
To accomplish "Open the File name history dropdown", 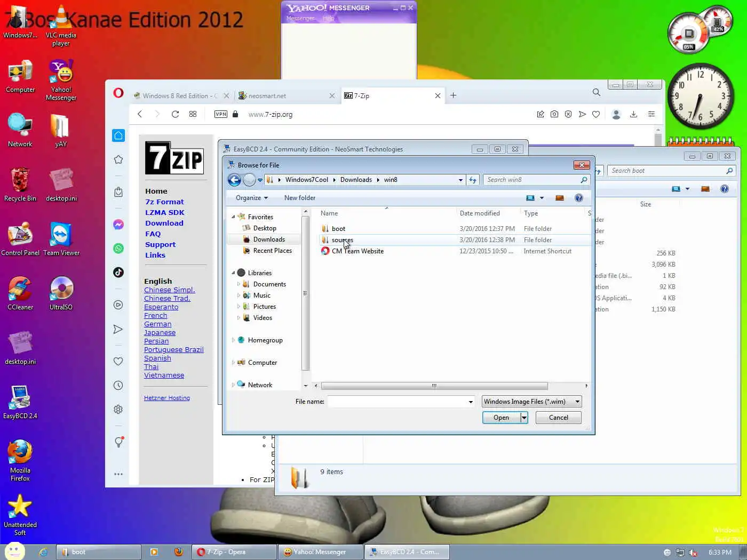I will (471, 402).
